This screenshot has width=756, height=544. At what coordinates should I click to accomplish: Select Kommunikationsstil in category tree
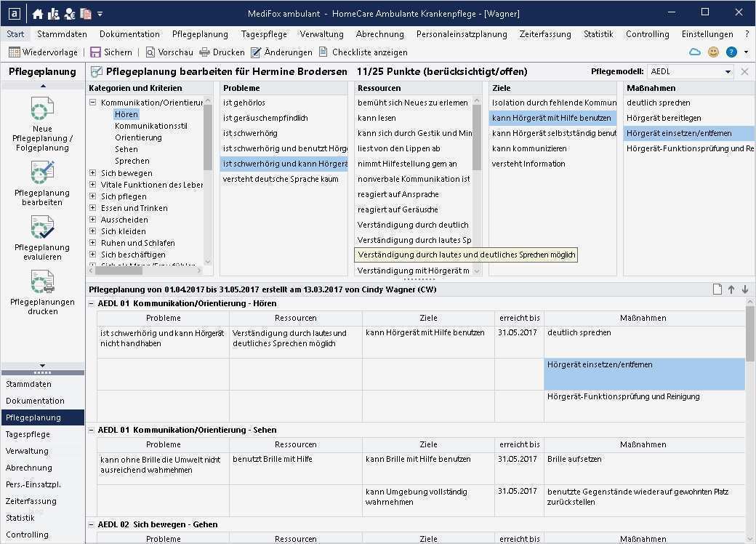[151, 126]
